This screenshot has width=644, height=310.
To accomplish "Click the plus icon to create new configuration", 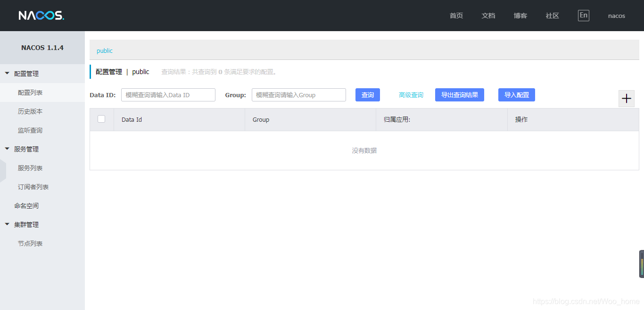I will pos(626,98).
